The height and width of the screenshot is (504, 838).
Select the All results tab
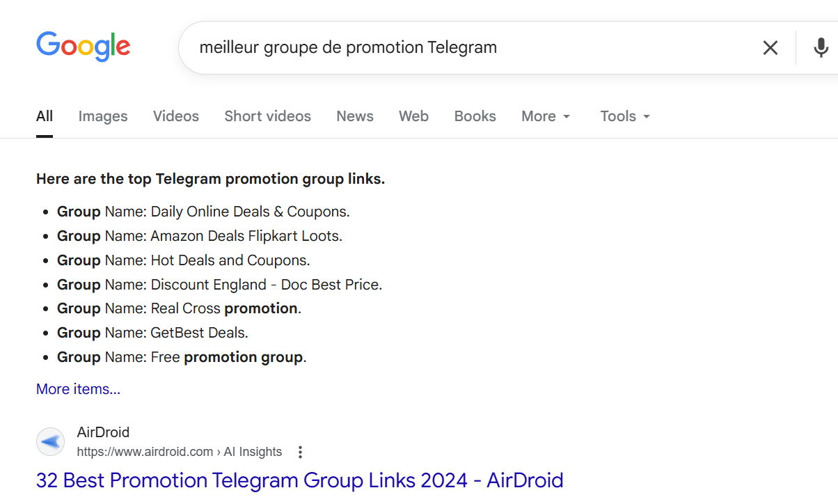44,116
